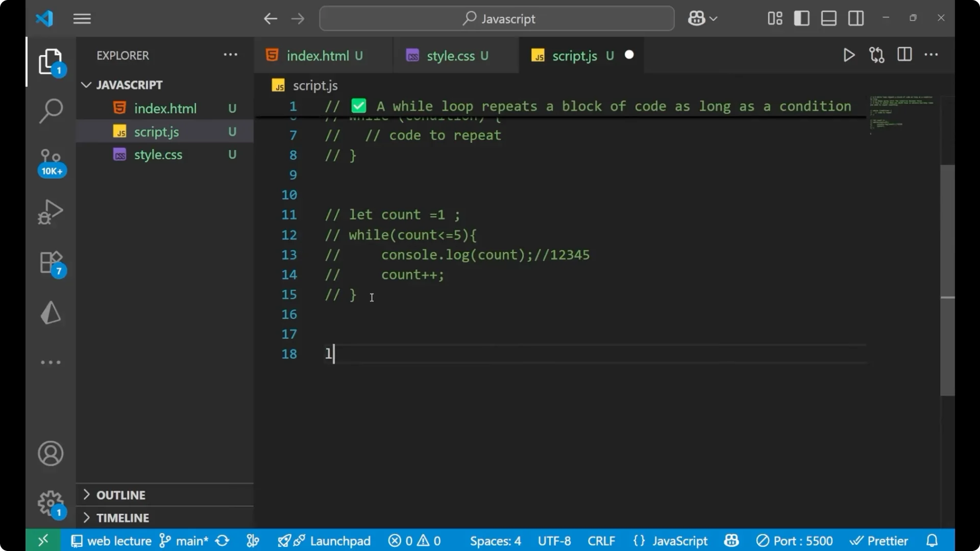
Task: Click the Accounts icon in the activity bar
Action: coord(50,454)
